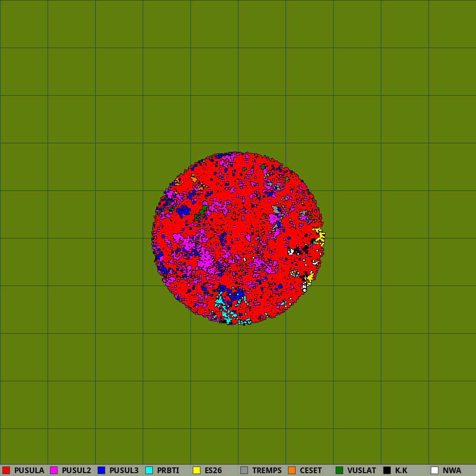The image size is (476, 476).
Task: Click the white NWA legend swatch
Action: point(435,470)
